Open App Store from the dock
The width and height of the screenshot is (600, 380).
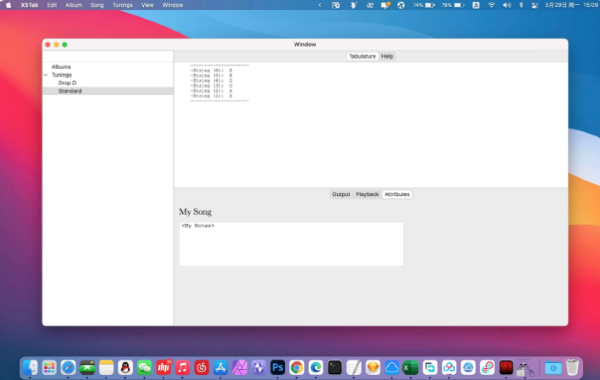coord(220,368)
